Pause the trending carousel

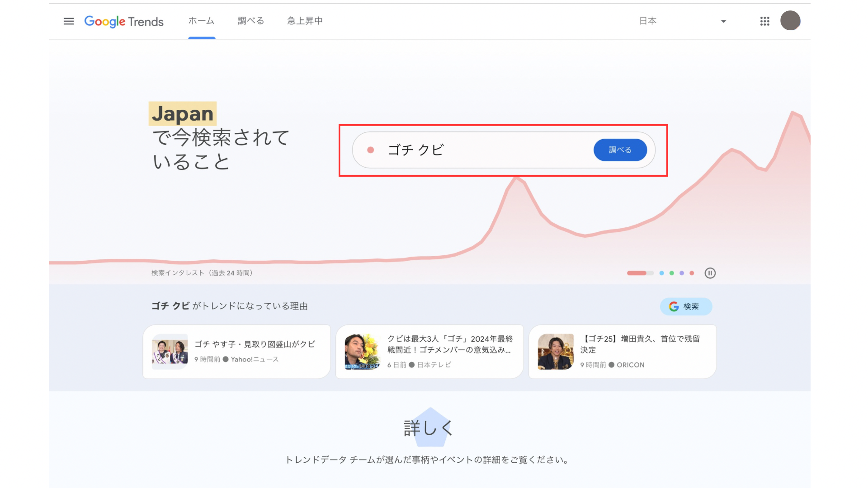[710, 273]
